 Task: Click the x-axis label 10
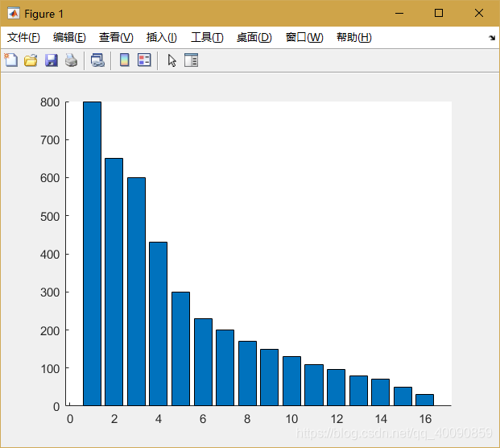point(291,419)
